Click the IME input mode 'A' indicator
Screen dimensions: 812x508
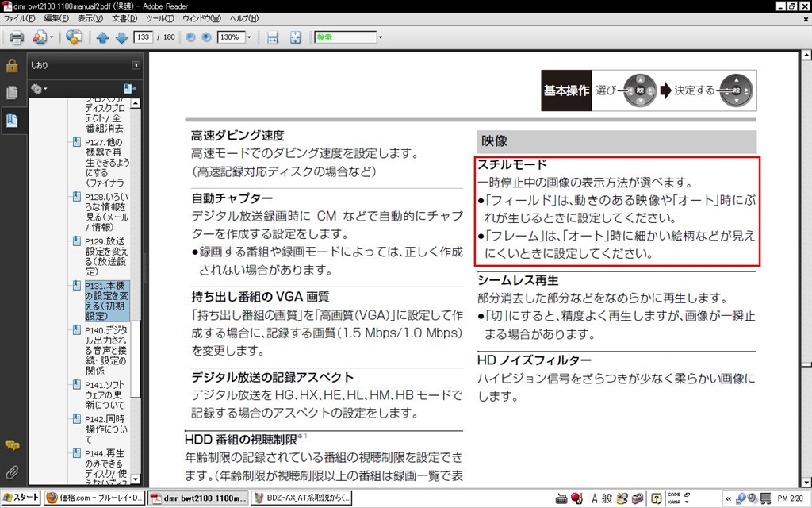coord(595,498)
